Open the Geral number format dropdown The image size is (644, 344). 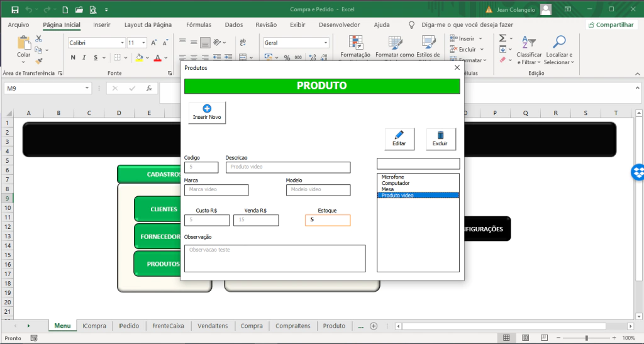pyautogui.click(x=325, y=43)
